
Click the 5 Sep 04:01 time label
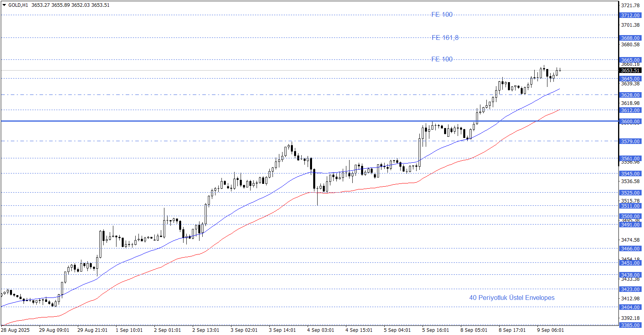[x=397, y=330]
